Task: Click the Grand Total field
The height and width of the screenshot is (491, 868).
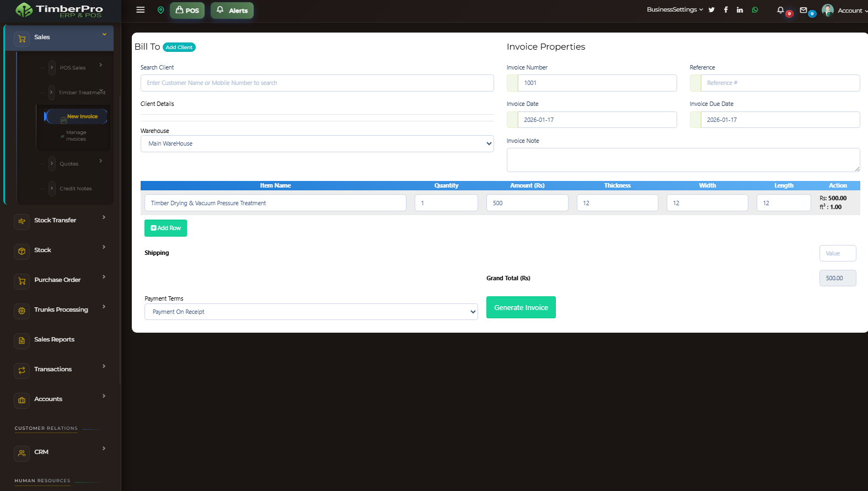Action: (x=838, y=278)
